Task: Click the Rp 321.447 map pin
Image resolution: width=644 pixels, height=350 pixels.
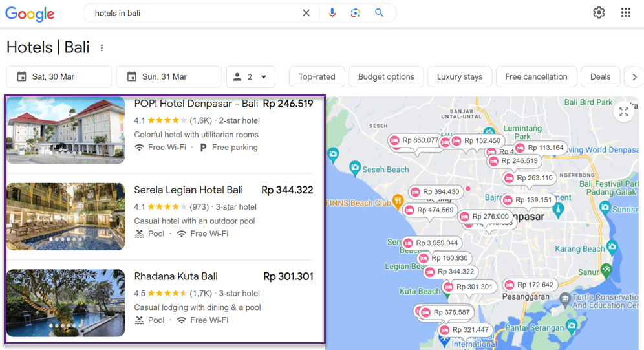Action: pyautogui.click(x=466, y=330)
